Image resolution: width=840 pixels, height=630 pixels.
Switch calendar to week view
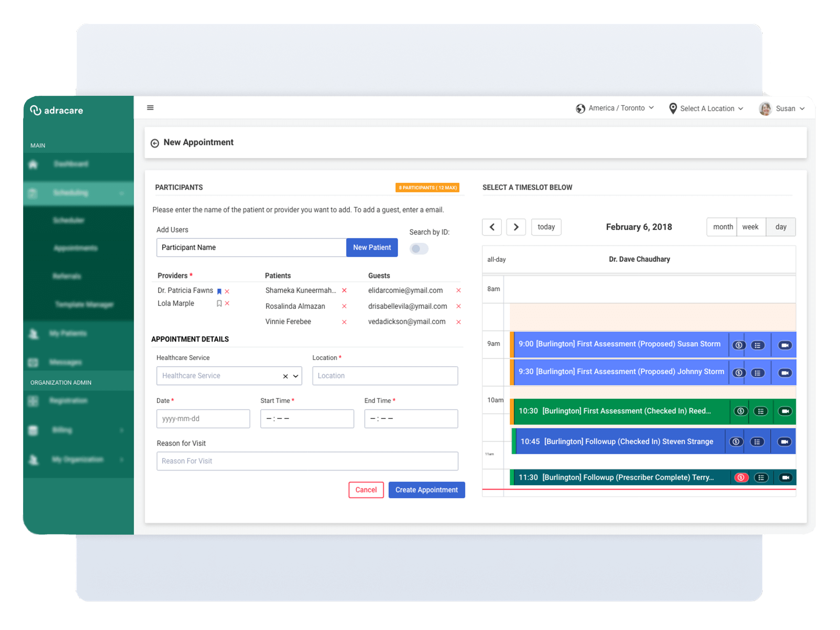(750, 227)
